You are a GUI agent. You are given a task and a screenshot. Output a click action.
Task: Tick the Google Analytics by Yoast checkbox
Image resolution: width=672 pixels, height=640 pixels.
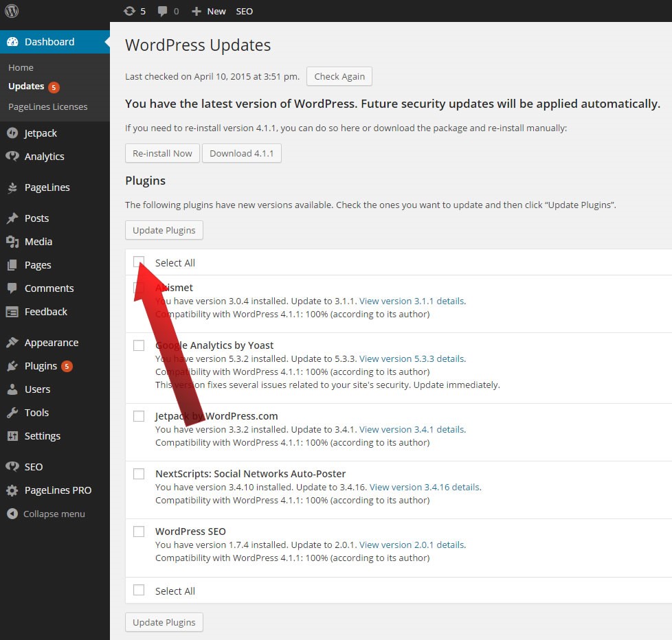pos(139,345)
